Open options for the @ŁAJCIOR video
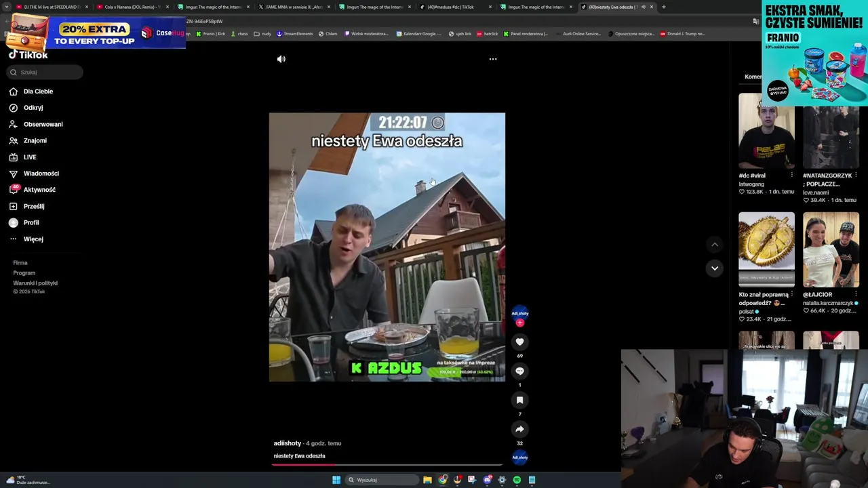This screenshot has height=488, width=868. click(856, 295)
